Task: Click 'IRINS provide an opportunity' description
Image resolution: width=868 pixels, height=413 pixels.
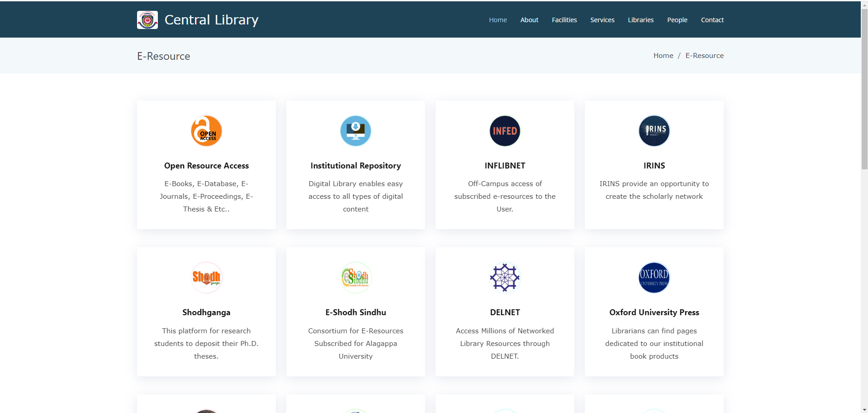Action: point(654,190)
